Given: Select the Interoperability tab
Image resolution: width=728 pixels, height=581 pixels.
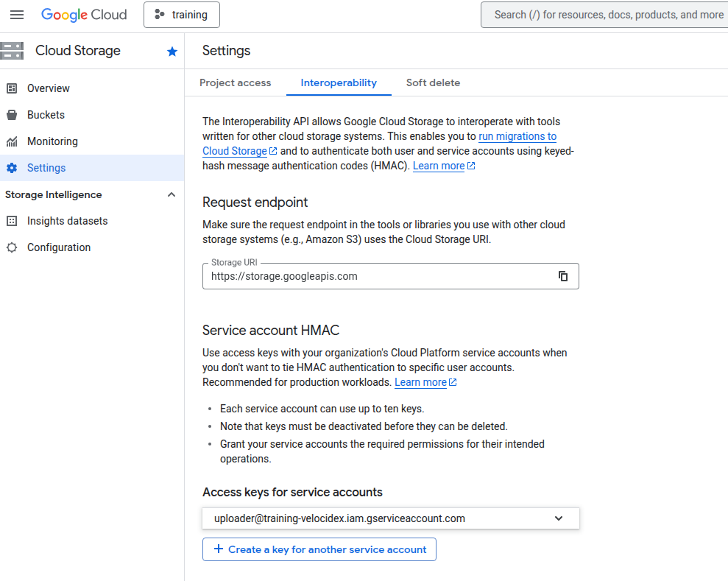Looking at the screenshot, I should tap(339, 82).
